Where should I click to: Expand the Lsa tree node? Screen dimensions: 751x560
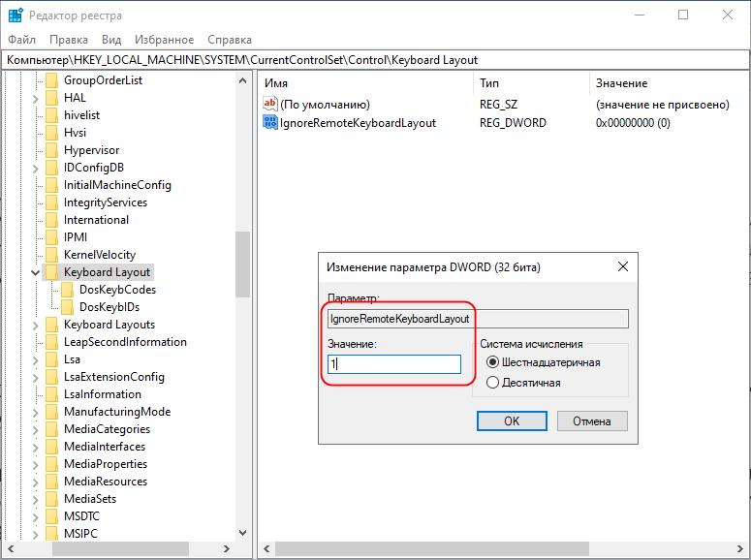point(35,360)
